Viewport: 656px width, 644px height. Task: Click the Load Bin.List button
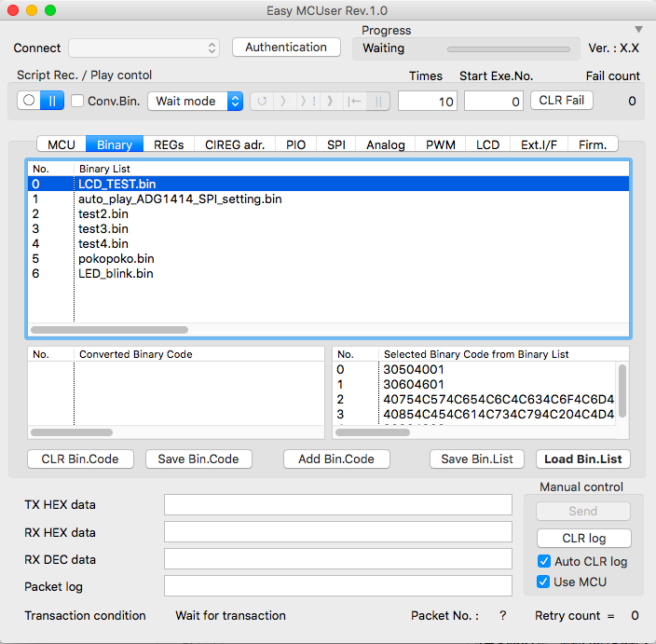click(x=583, y=459)
